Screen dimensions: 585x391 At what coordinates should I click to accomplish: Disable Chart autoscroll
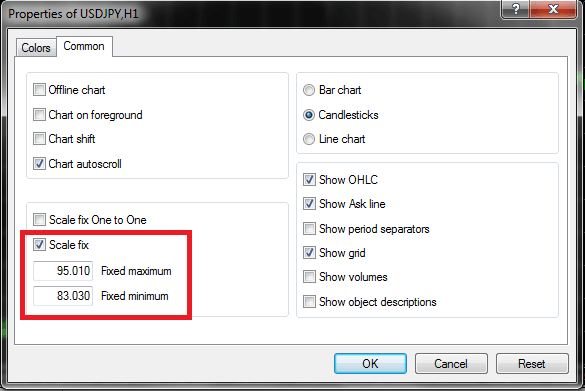tap(39, 163)
